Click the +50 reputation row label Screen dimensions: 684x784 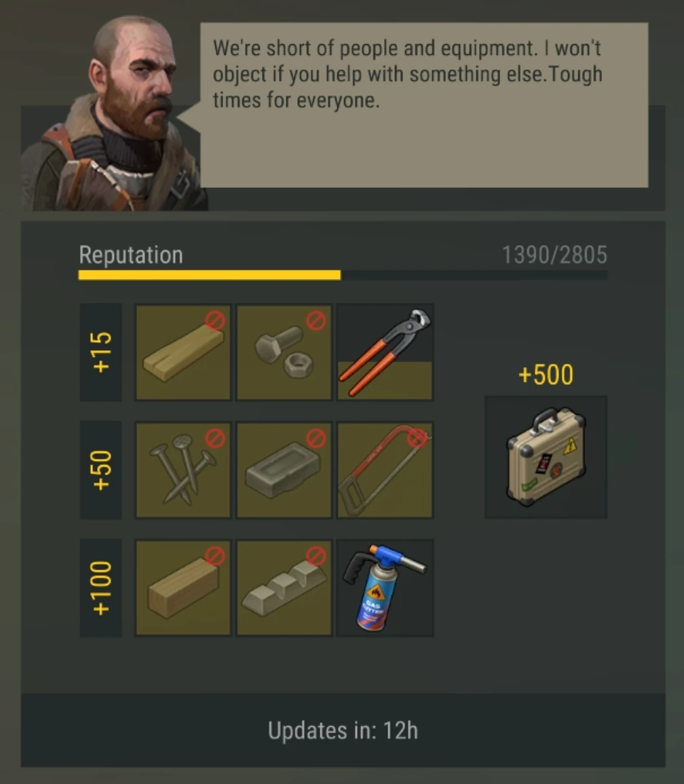(x=101, y=470)
